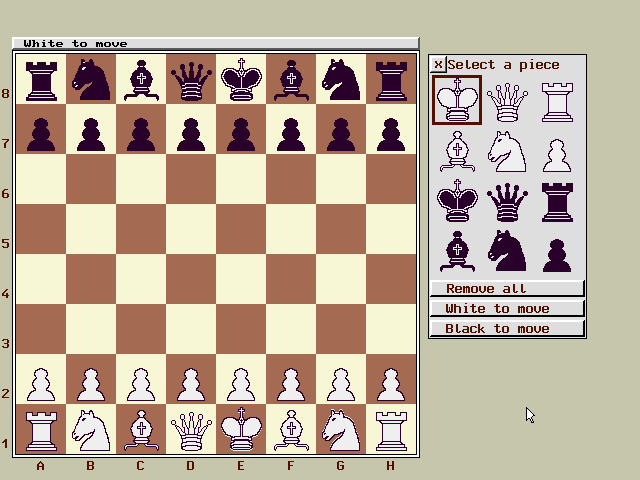Click the white bishop on C1
640x480 pixels.
(141, 429)
